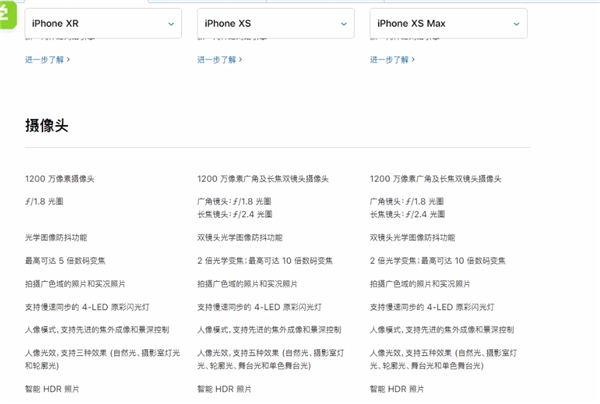
Task: Select 1200 万像素广角及长焦双镜头摄像头 in XS Max column
Action: (435, 179)
